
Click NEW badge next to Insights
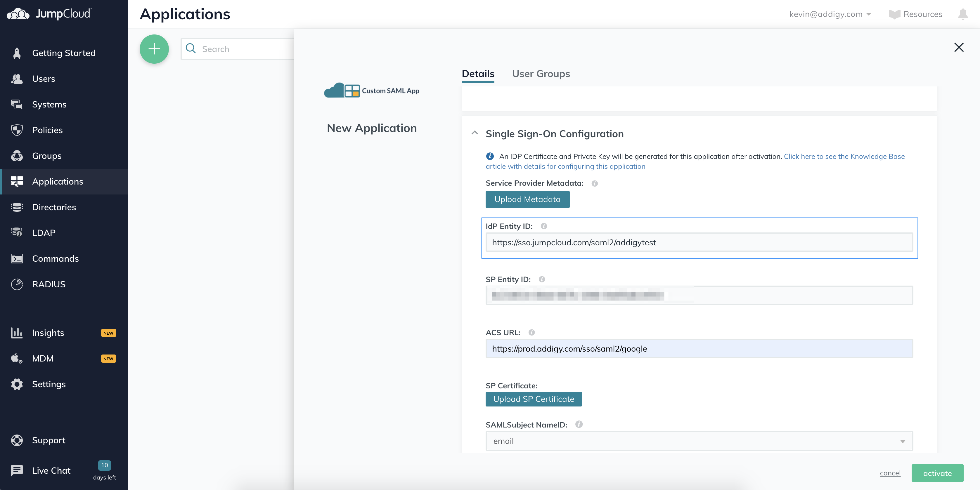click(108, 333)
